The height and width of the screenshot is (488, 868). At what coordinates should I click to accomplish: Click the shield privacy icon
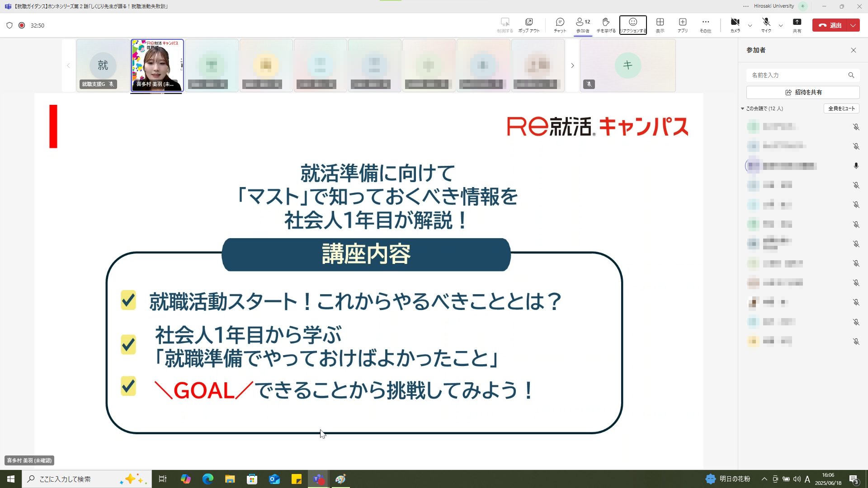coord(9,25)
